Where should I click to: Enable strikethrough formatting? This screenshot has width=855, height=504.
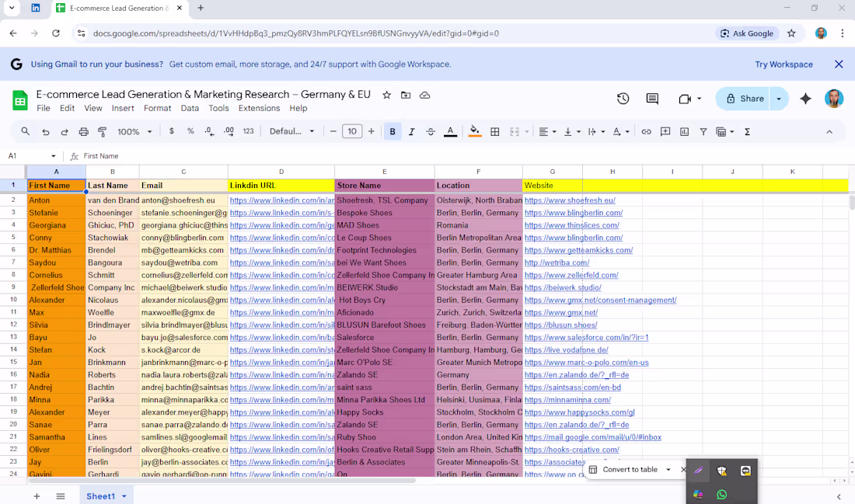coord(430,131)
